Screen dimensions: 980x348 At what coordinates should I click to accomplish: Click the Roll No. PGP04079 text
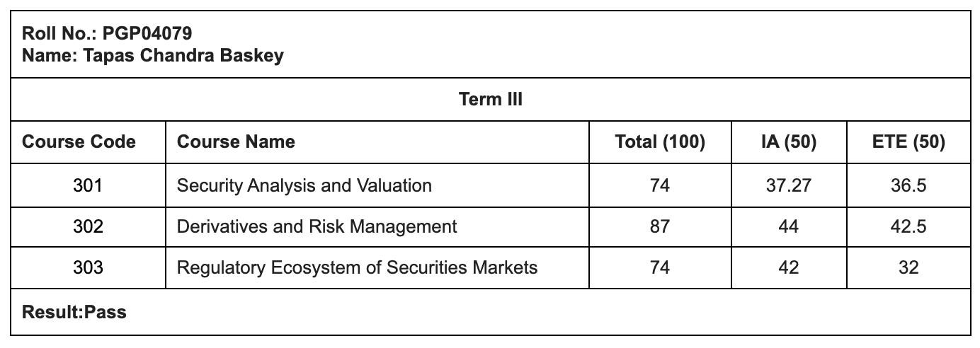click(107, 33)
